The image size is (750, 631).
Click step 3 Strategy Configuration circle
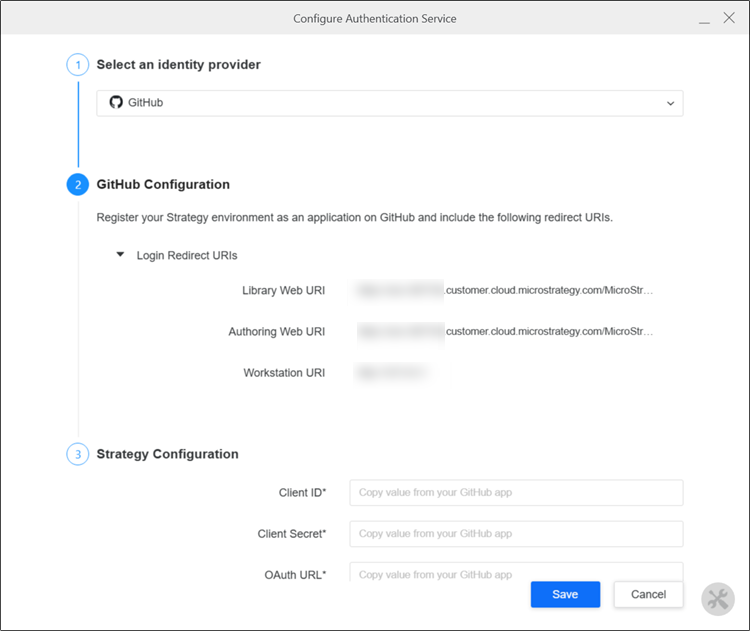[77, 454]
